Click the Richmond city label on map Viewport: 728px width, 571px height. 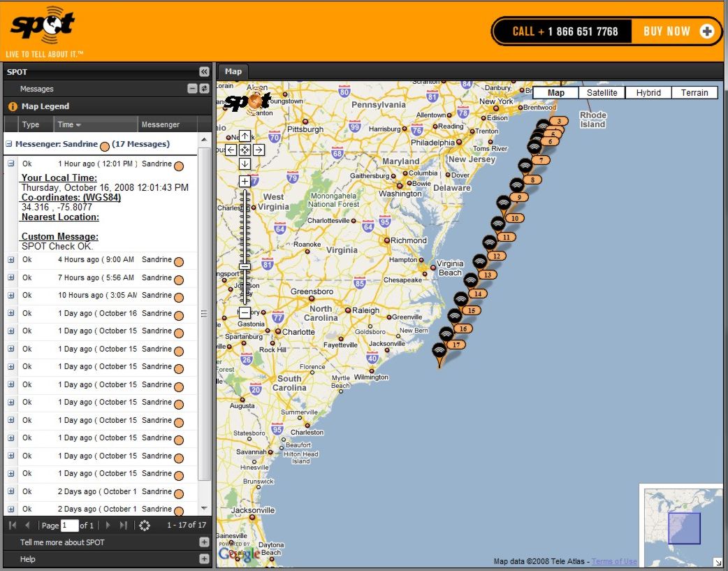tap(408, 240)
